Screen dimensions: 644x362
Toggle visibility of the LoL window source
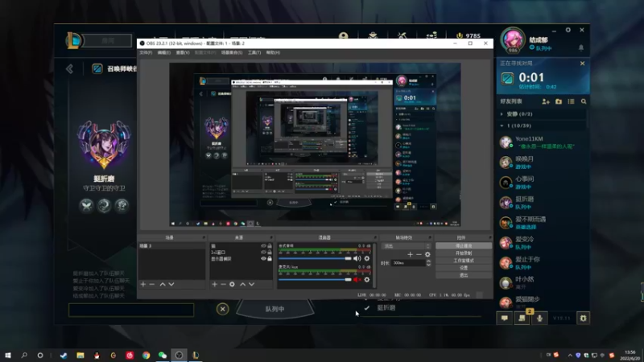(263, 253)
